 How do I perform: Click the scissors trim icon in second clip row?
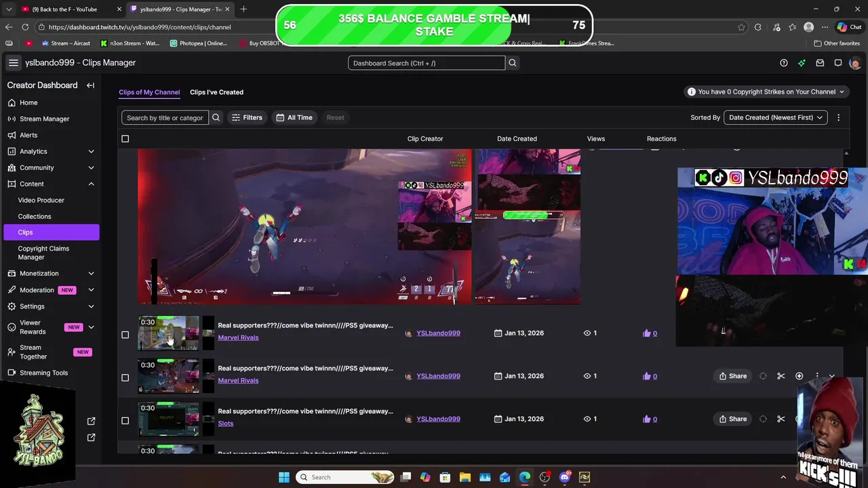[781, 376]
